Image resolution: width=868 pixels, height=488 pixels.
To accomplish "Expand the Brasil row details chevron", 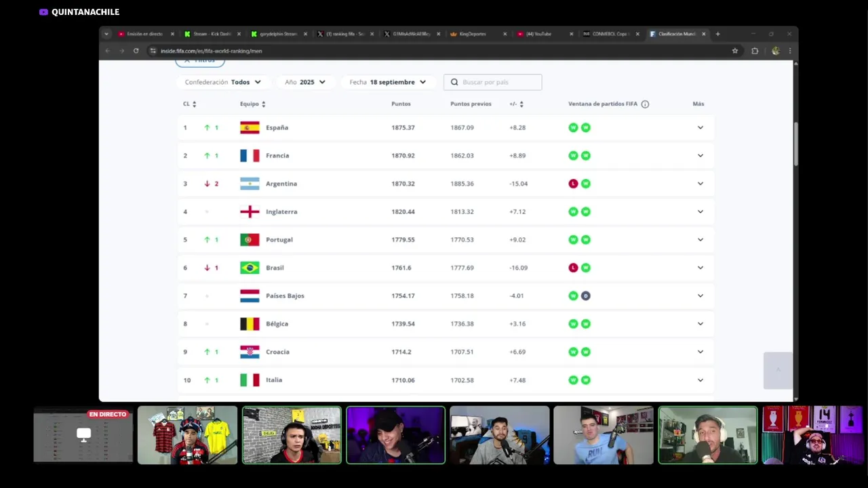I will [701, 268].
